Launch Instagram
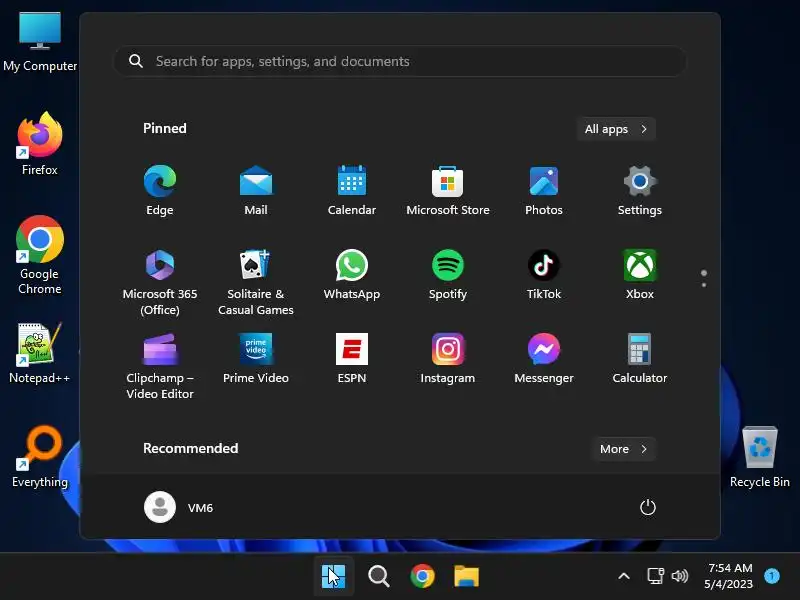 pyautogui.click(x=447, y=358)
